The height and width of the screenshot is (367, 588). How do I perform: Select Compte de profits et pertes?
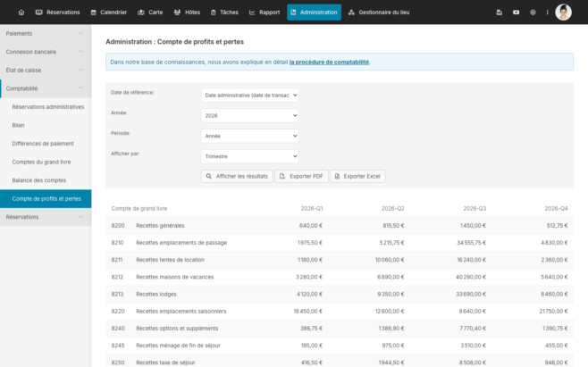click(x=46, y=199)
